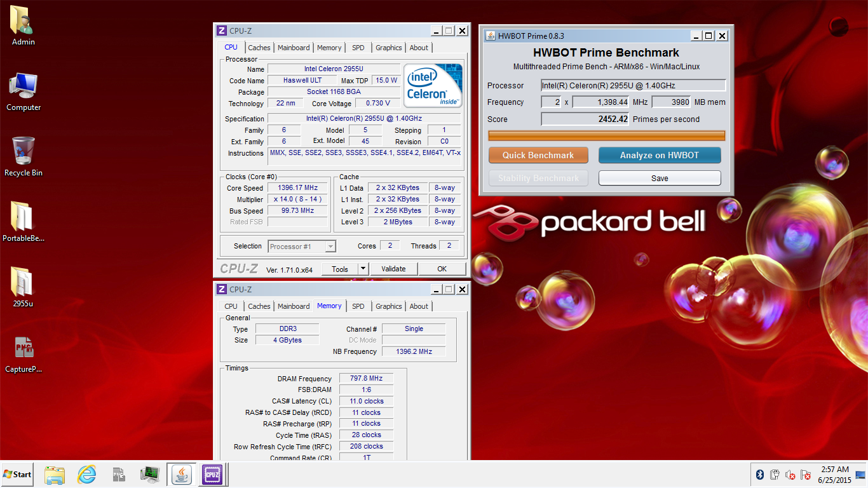
Task: Launch Internet Explorer from the taskbar
Action: click(86, 474)
